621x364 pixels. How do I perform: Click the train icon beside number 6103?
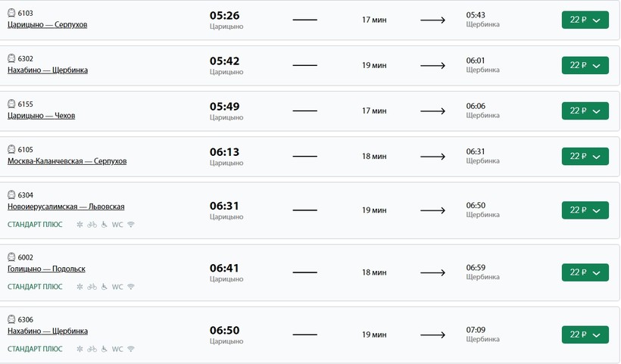pos(11,13)
